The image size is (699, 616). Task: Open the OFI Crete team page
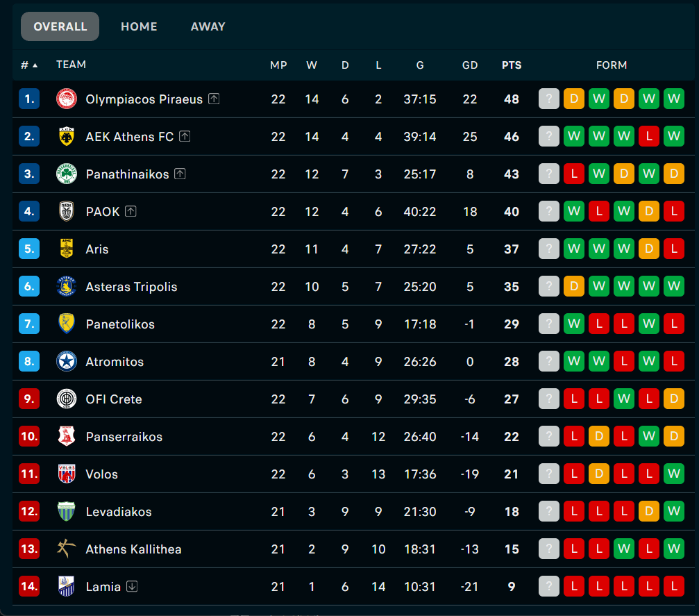[x=112, y=399]
